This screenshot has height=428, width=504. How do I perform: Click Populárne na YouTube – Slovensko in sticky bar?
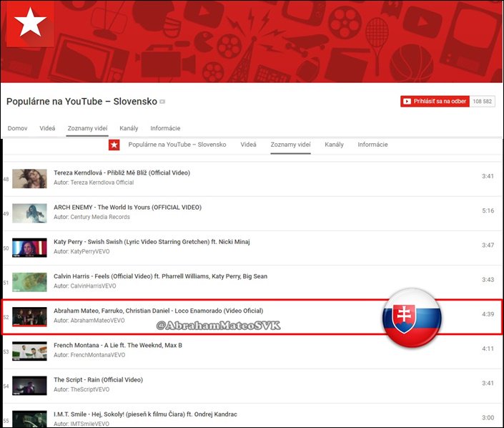click(177, 145)
